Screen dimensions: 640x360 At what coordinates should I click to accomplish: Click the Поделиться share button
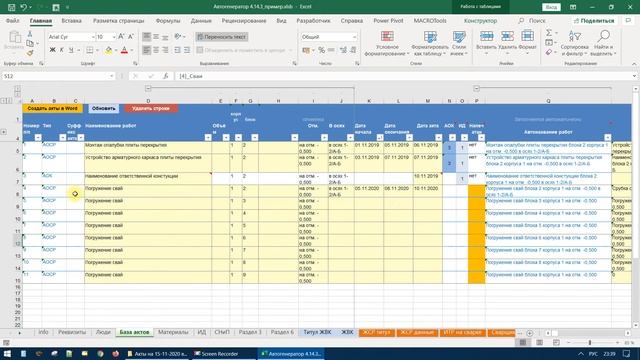point(593,20)
